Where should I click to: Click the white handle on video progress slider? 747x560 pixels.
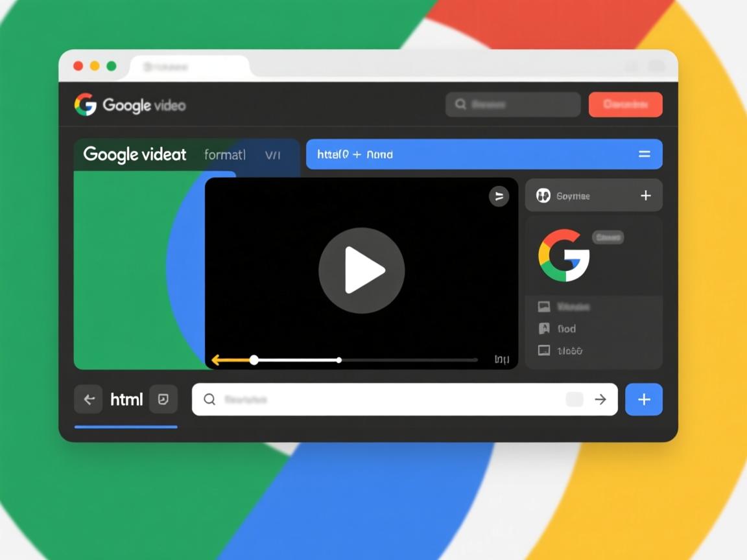pos(254,360)
